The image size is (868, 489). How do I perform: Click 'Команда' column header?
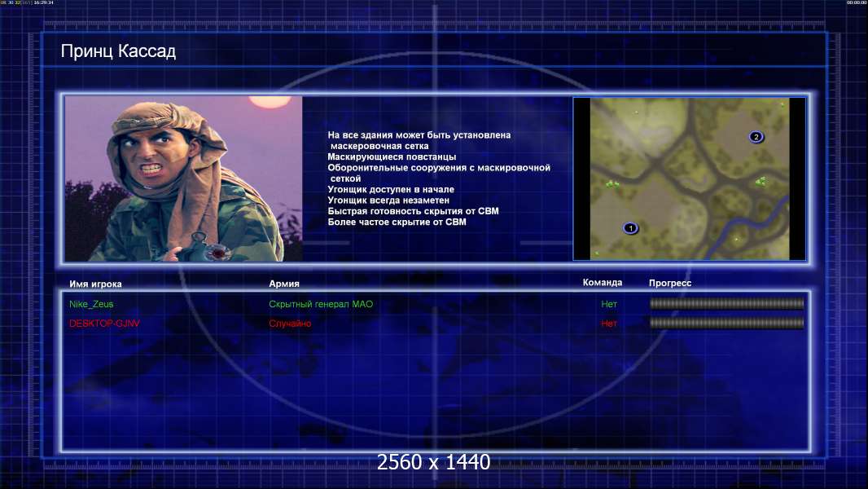pyautogui.click(x=603, y=283)
